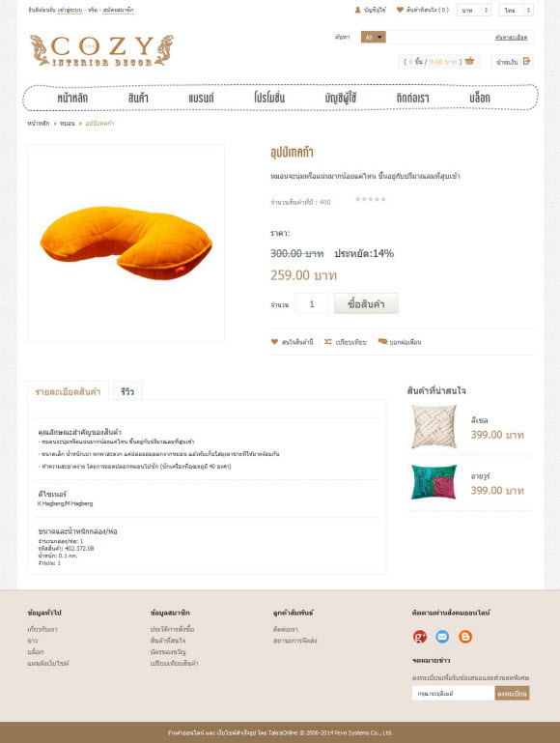Click the Google Plus social icon

pyautogui.click(x=420, y=637)
